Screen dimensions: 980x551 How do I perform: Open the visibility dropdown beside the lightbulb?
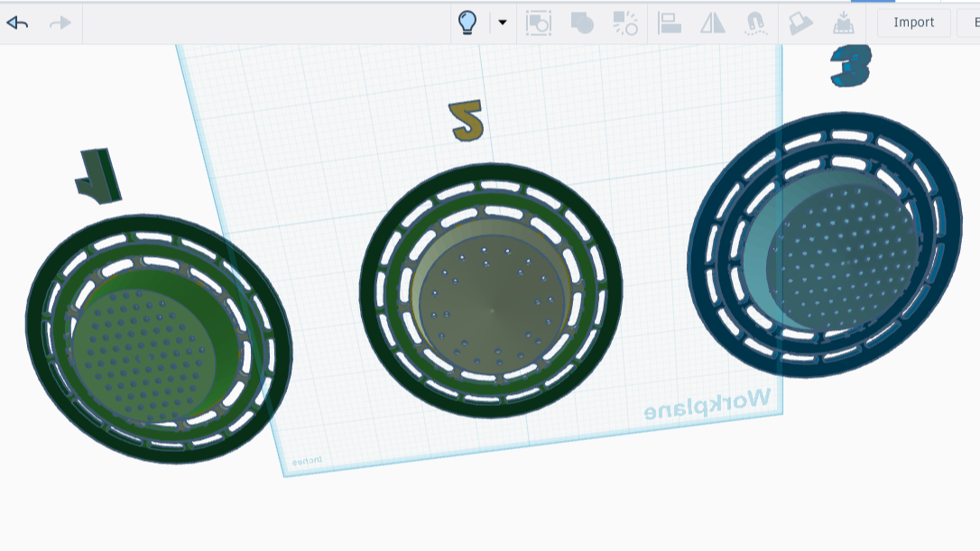point(502,23)
